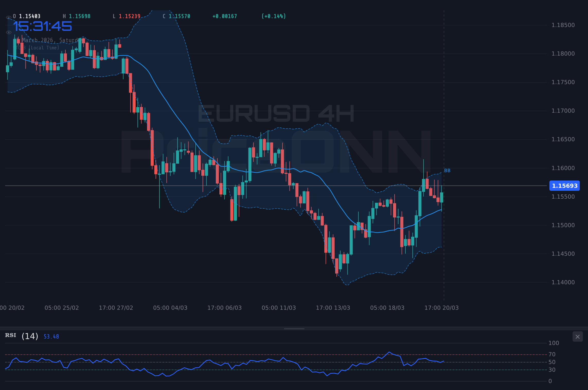Click the current price tag 1.15693
This screenshot has height=390, width=588.
(x=564, y=186)
